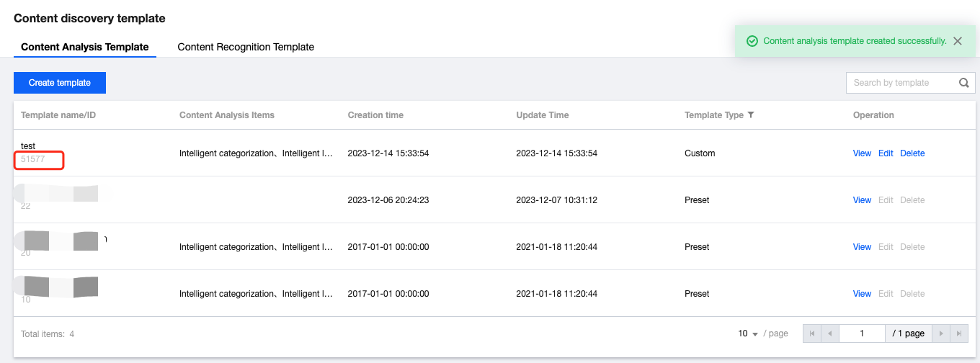
Task: Click the search magnifier icon
Action: 964,83
